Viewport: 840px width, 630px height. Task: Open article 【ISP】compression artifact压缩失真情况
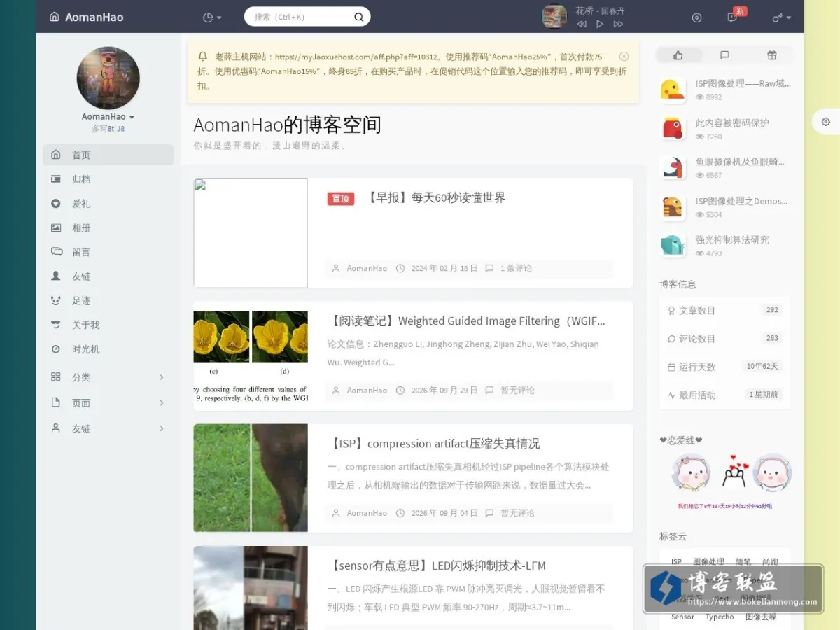click(433, 444)
